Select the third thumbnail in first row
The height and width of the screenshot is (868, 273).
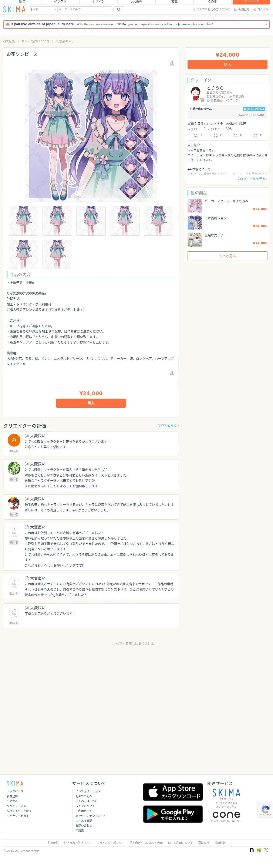(91, 221)
